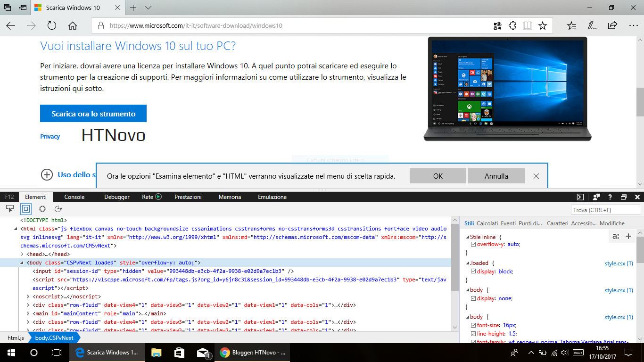The image size is (644, 362).
Task: Open style.csx (1) link for .loaded
Action: tap(619, 263)
